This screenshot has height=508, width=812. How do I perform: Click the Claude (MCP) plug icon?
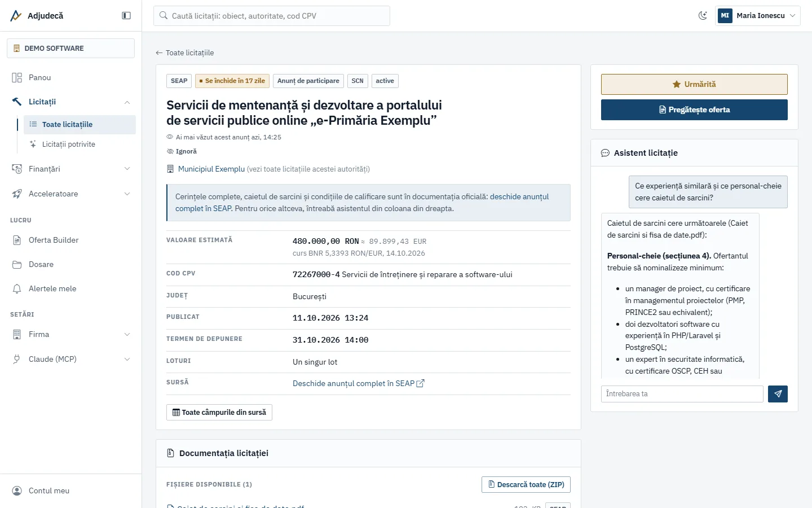tap(17, 359)
